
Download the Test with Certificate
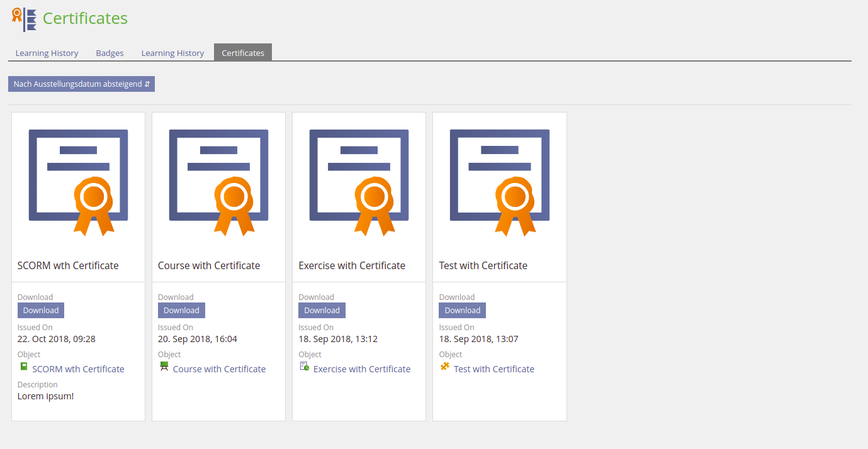[x=462, y=311]
